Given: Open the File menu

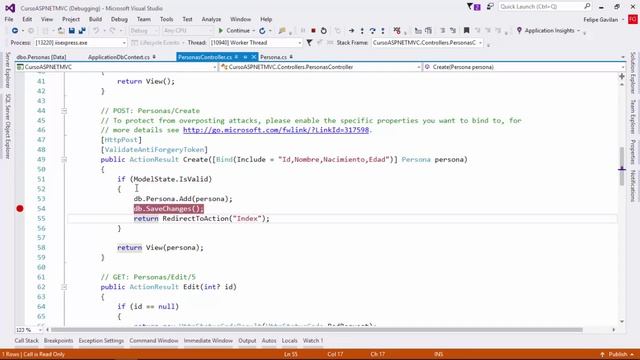Looking at the screenshot, I should [9, 19].
